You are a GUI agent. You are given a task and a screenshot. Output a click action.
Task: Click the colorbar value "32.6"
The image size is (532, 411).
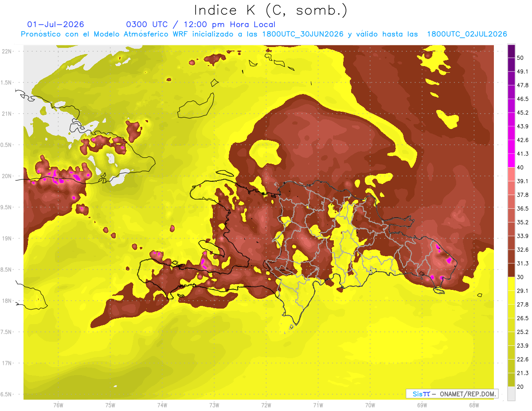click(x=522, y=250)
